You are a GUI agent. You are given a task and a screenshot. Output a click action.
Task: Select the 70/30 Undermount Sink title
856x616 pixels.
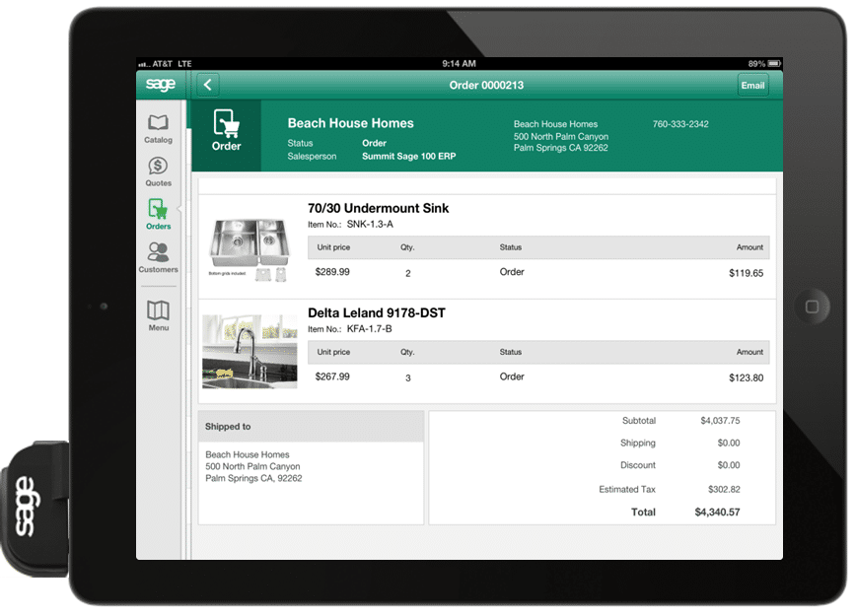click(378, 208)
